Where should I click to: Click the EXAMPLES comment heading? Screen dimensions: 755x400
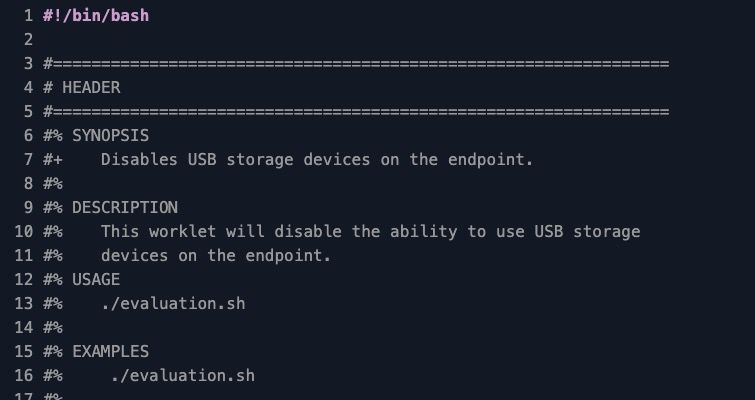pos(110,351)
